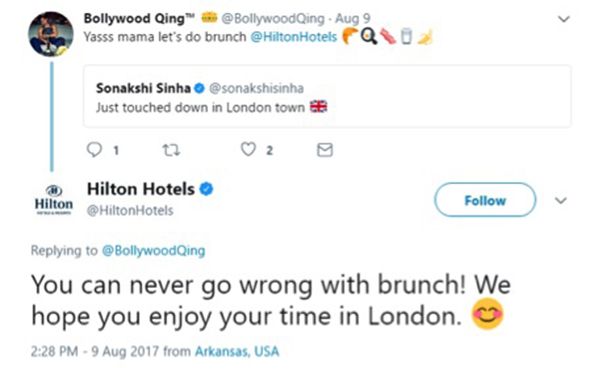Click Hilton Hotels verified badge
The image size is (594, 369).
pos(206,189)
